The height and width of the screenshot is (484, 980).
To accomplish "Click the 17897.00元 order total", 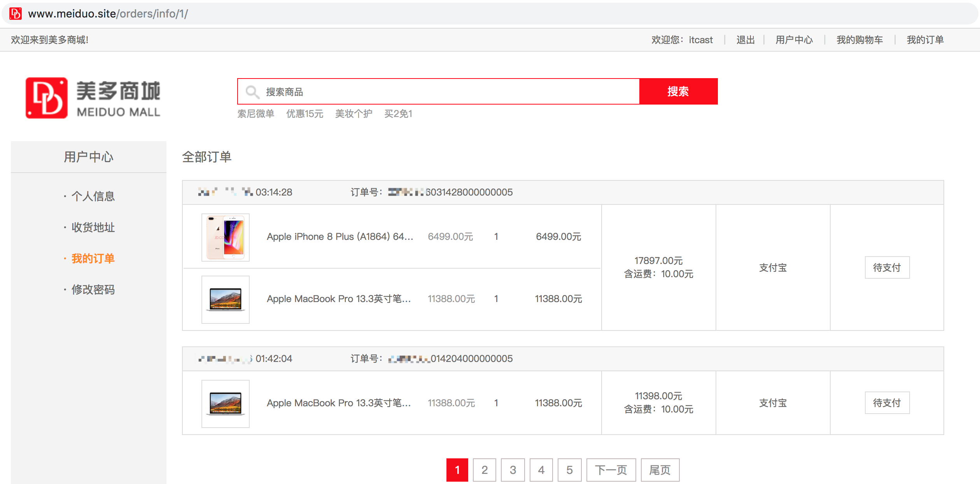I will point(658,260).
